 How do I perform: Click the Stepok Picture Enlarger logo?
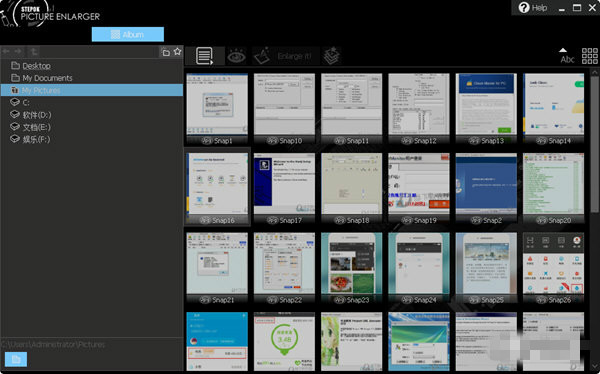pos(50,14)
